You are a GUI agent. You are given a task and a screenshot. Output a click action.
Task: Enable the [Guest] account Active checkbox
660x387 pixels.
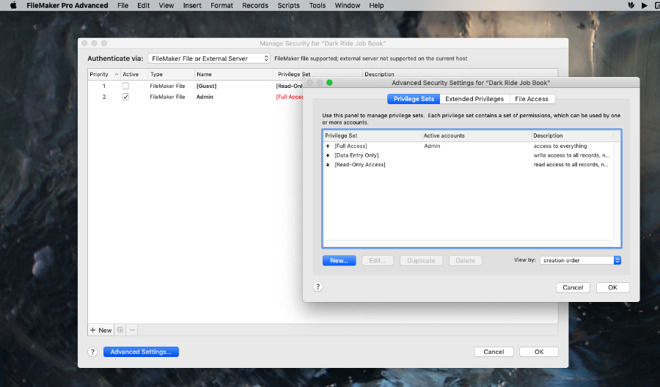click(125, 86)
